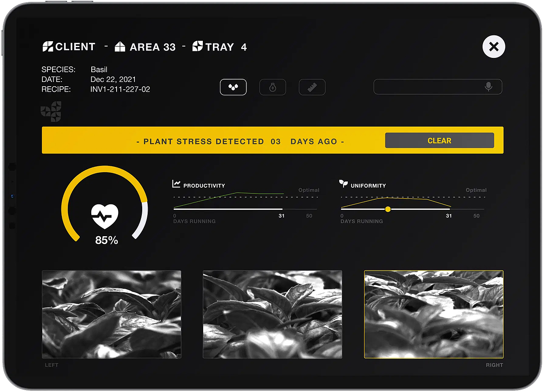This screenshot has width=544, height=392.
Task: Go to AREA 33 breadcrumb
Action: (153, 47)
